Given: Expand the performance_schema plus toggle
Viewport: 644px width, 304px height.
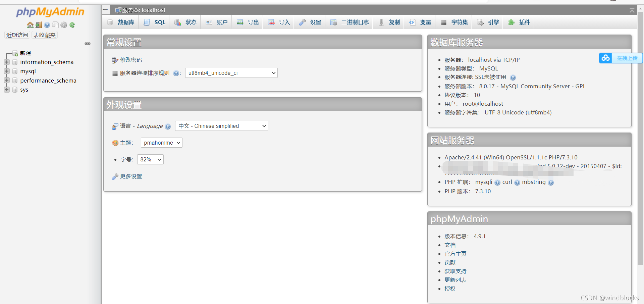Looking at the screenshot, I should (x=6, y=81).
